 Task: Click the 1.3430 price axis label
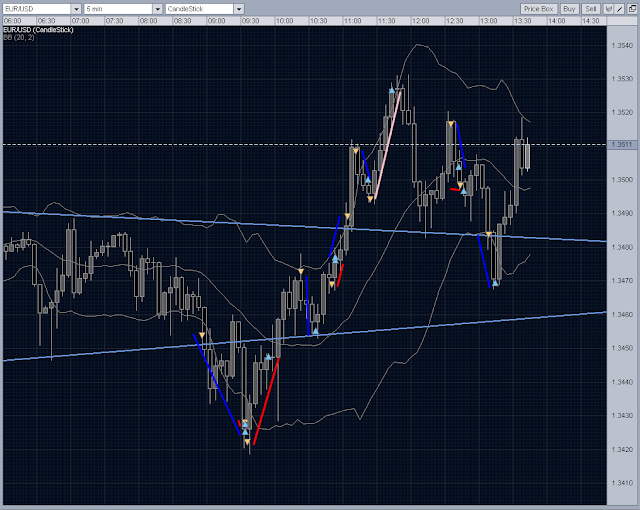pos(622,416)
